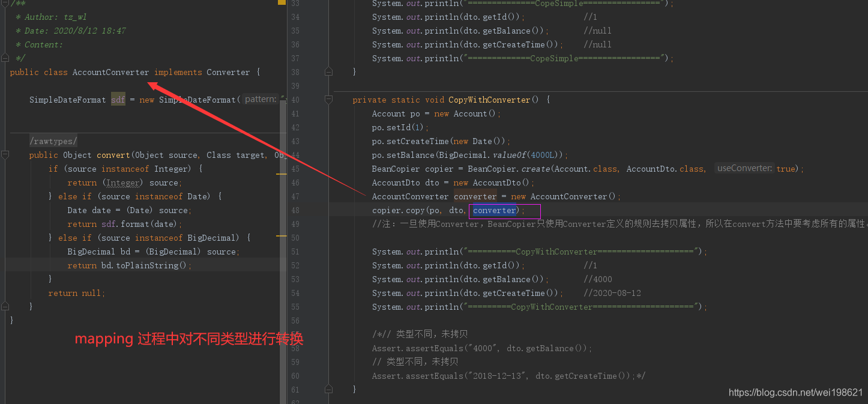Click the 'convert' method name
Image resolution: width=868 pixels, height=404 pixels.
point(113,155)
